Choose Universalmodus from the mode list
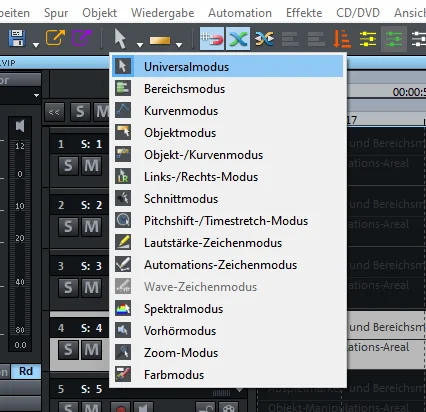Screen dimensions: 426x412 pyautogui.click(x=228, y=67)
